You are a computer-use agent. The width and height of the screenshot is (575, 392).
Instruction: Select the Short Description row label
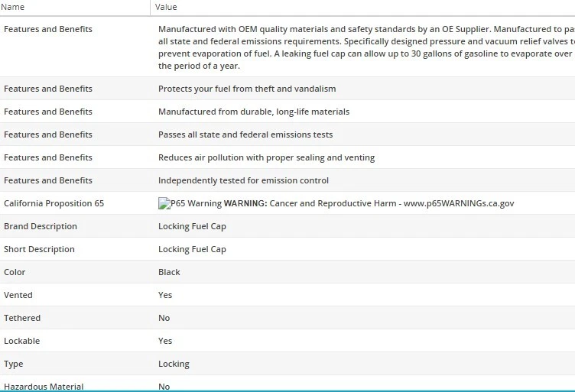pos(39,249)
